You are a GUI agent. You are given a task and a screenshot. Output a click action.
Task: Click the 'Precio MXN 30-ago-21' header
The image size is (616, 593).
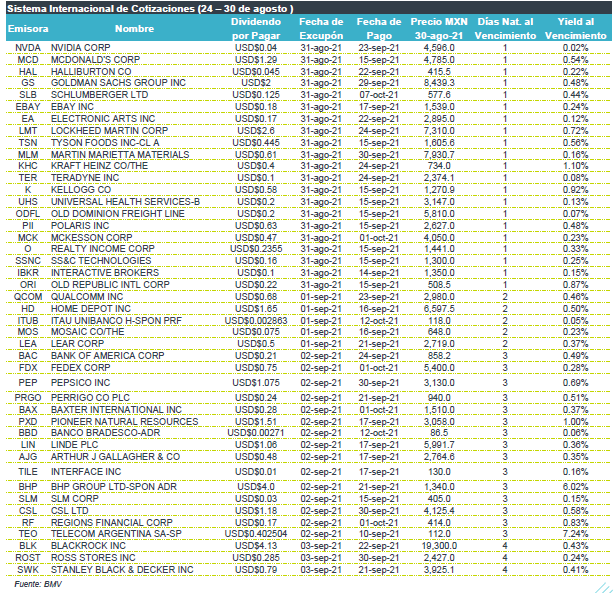pos(439,29)
